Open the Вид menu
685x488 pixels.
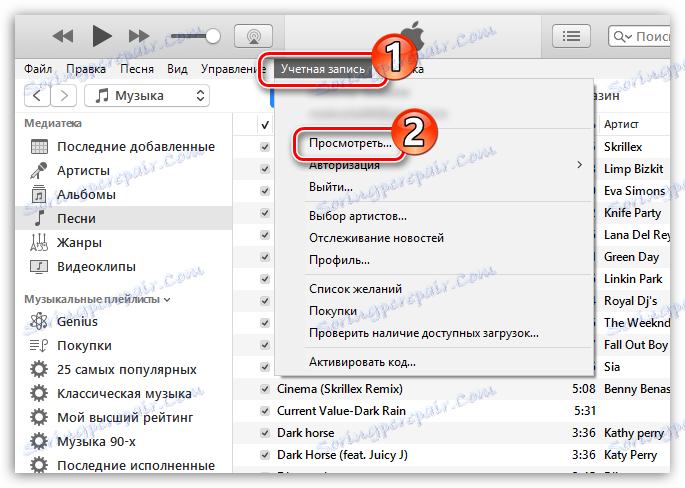177,69
